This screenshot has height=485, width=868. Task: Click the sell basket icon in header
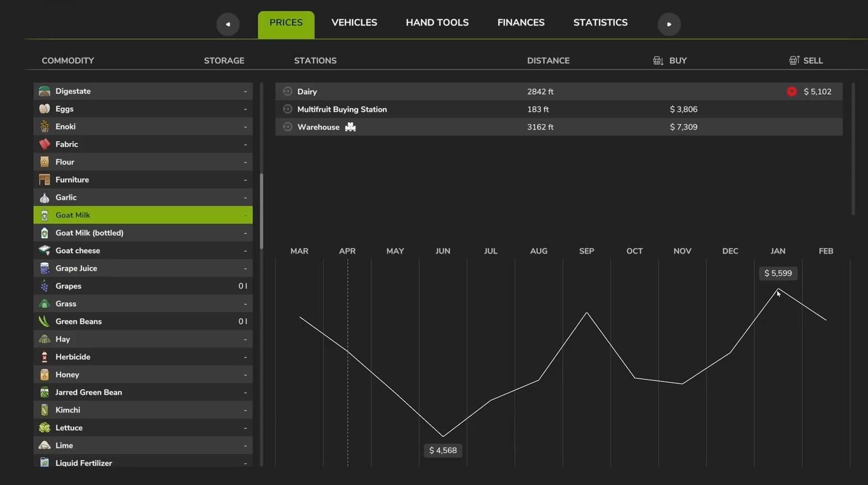[794, 60]
